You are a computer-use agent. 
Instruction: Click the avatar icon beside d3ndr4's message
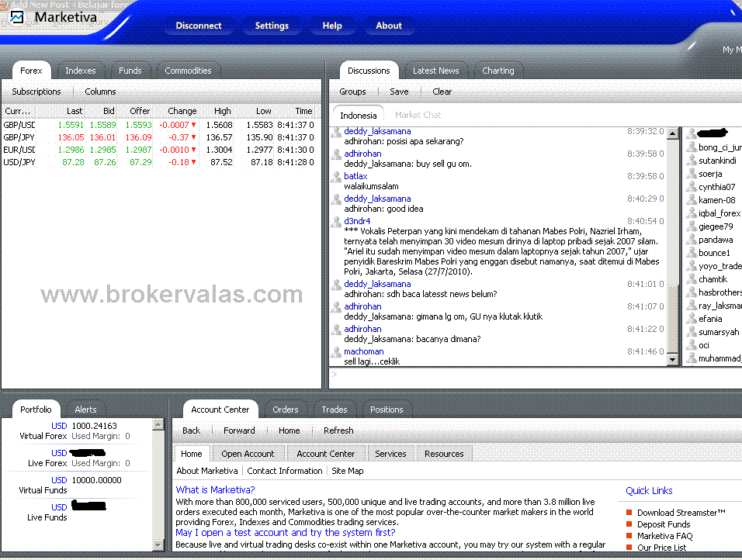[x=336, y=222]
